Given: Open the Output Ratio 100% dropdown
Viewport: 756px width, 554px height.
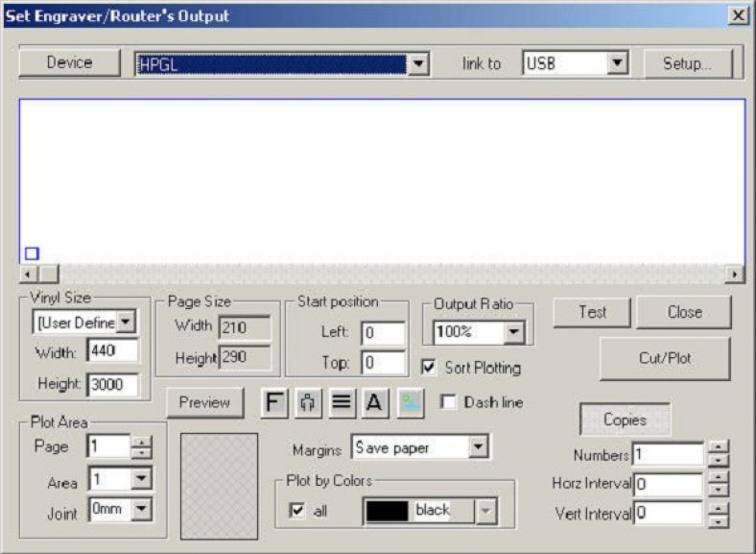Looking at the screenshot, I should point(514,332).
